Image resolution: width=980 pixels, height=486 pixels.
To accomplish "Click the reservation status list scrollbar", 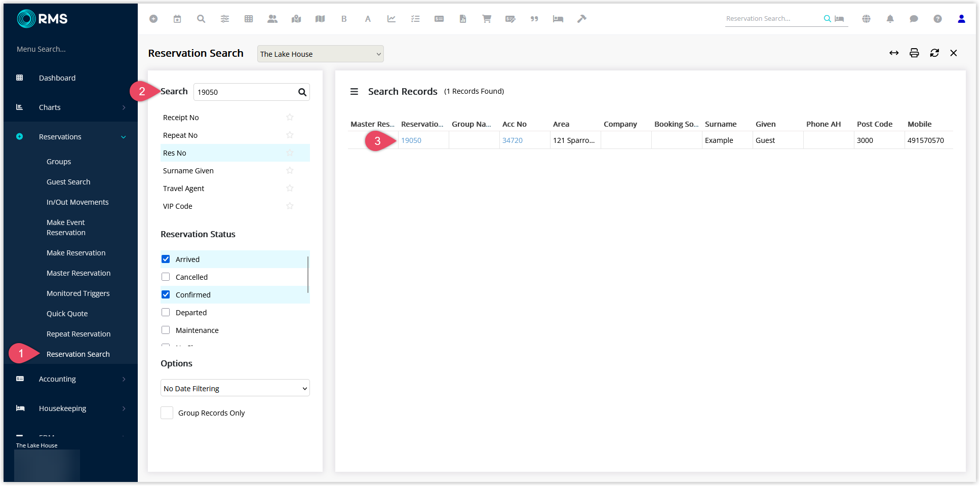I will (x=308, y=274).
